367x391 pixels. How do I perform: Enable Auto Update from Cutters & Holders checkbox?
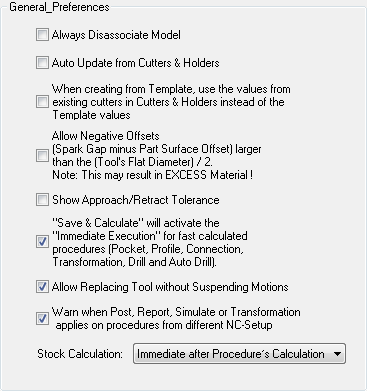coord(42,63)
